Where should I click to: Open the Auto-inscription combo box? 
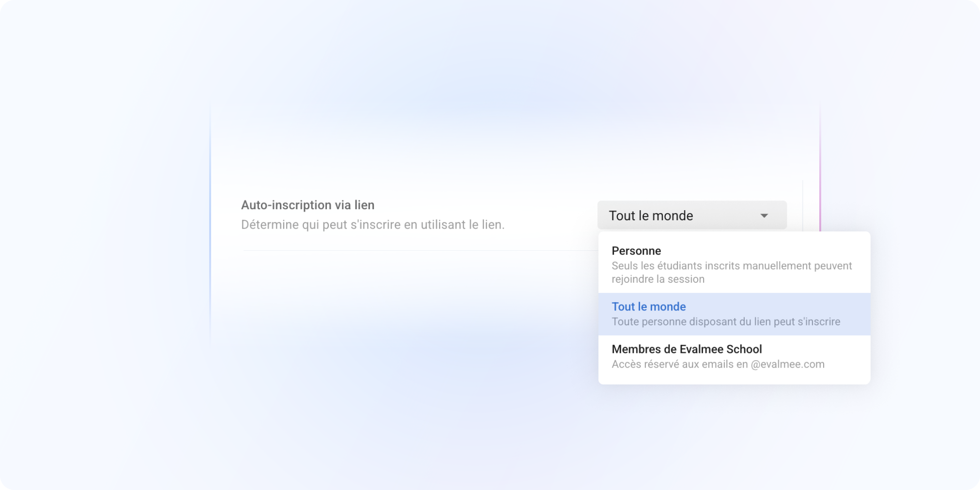pos(691,215)
